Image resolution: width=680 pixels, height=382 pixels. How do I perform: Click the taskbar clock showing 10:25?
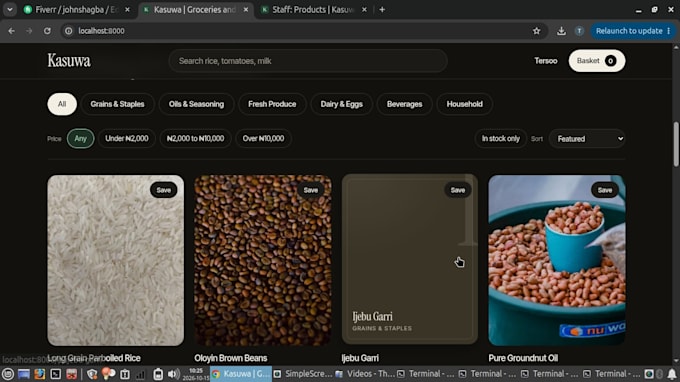tap(196, 374)
